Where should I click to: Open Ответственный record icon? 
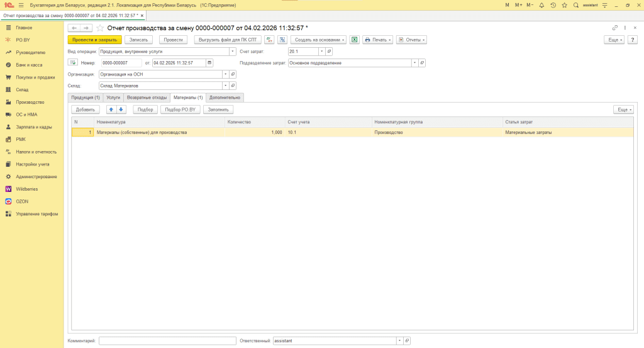407,340
